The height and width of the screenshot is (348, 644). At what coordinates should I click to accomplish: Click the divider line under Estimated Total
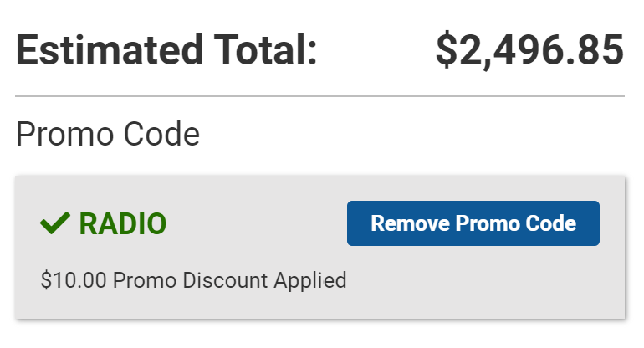320,97
